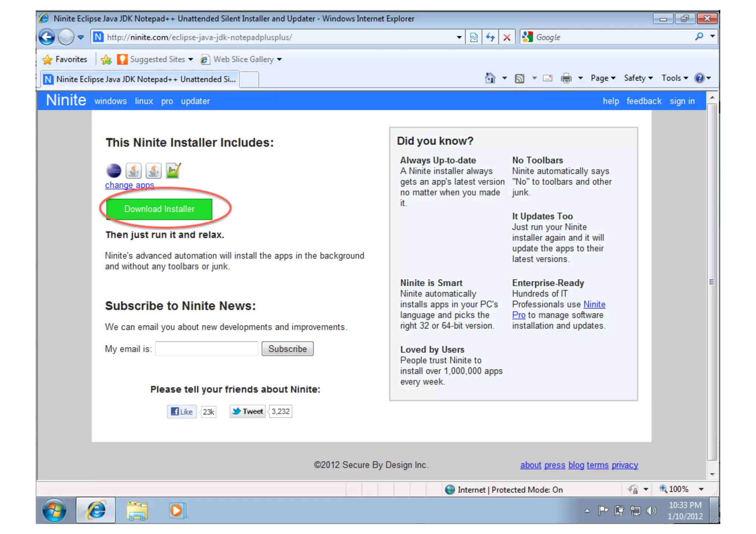756x534 pixels.
Task: Click the Add to Favorites Bar icon
Action: pos(106,59)
